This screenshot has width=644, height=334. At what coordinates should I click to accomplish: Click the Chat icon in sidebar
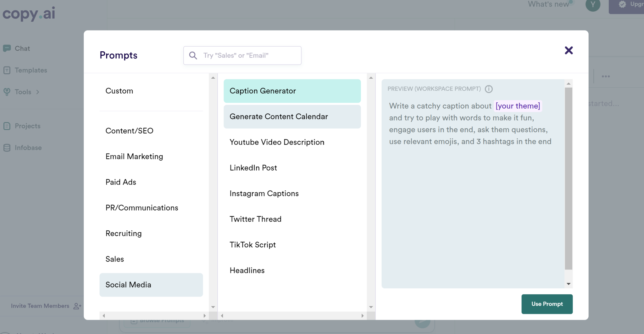click(x=7, y=48)
